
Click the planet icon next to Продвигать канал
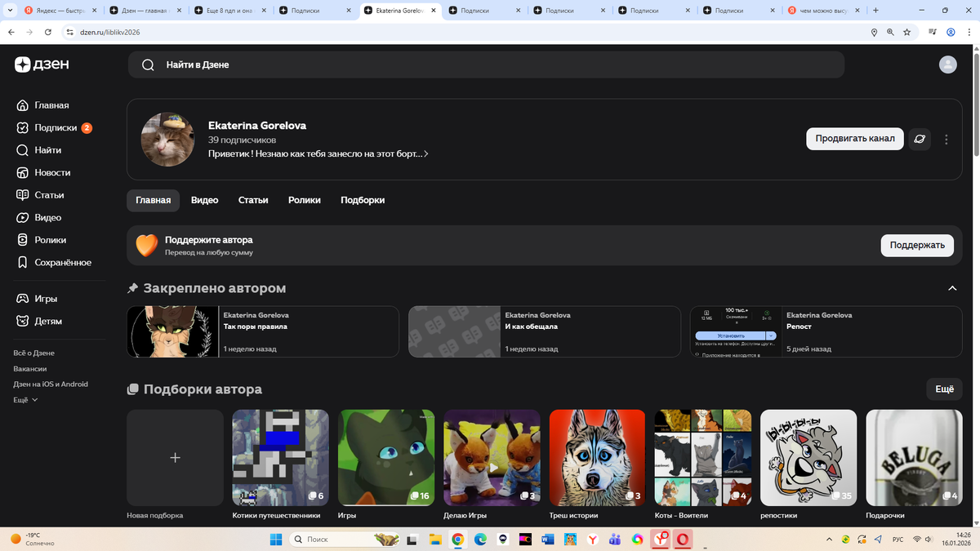920,139
